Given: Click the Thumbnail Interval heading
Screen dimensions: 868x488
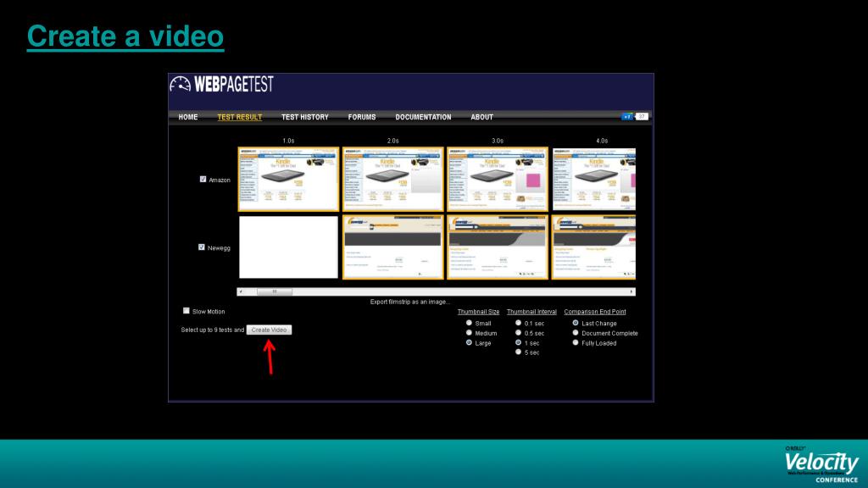Looking at the screenshot, I should click(x=531, y=312).
